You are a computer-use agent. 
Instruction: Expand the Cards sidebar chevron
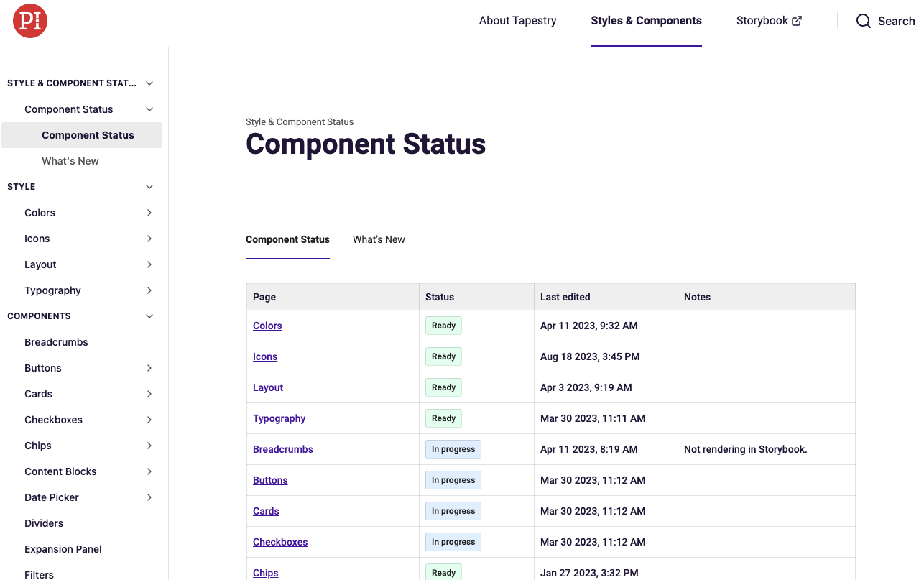(149, 394)
